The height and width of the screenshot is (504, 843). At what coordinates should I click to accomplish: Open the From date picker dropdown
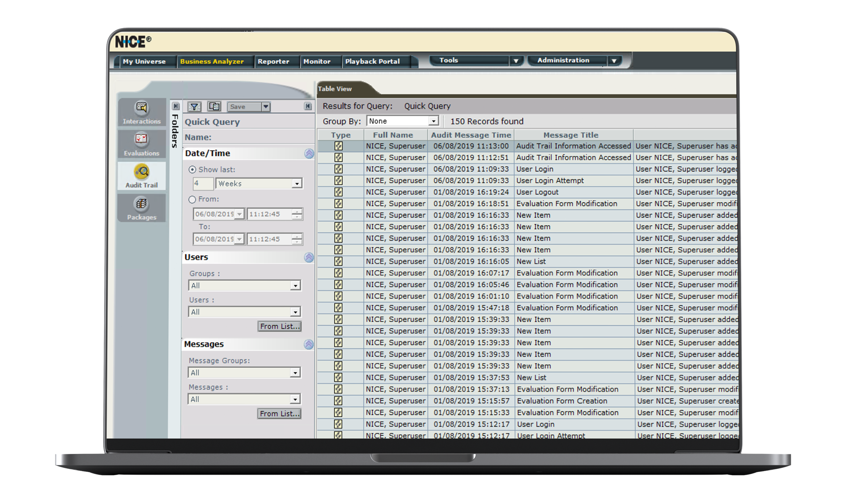point(239,214)
